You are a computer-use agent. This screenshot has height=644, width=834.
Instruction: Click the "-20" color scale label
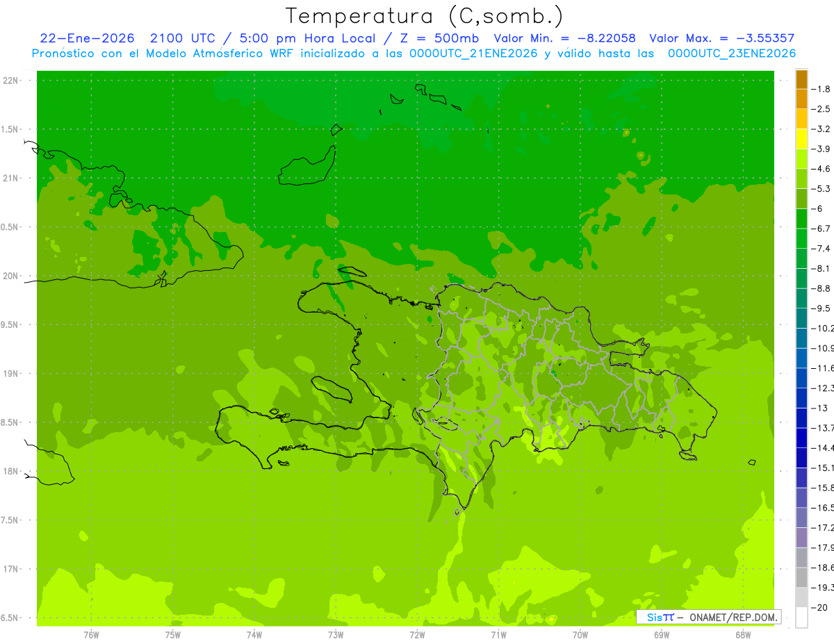(x=820, y=607)
